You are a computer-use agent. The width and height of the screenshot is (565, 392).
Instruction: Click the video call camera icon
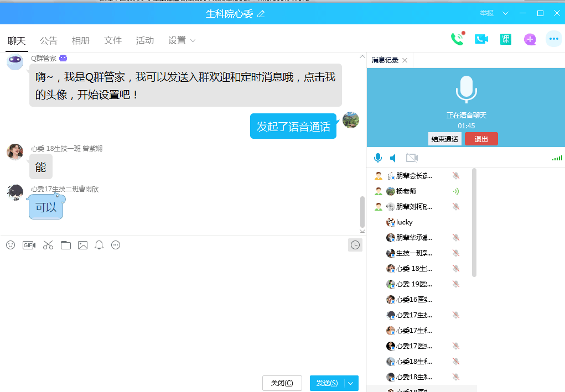coord(481,39)
